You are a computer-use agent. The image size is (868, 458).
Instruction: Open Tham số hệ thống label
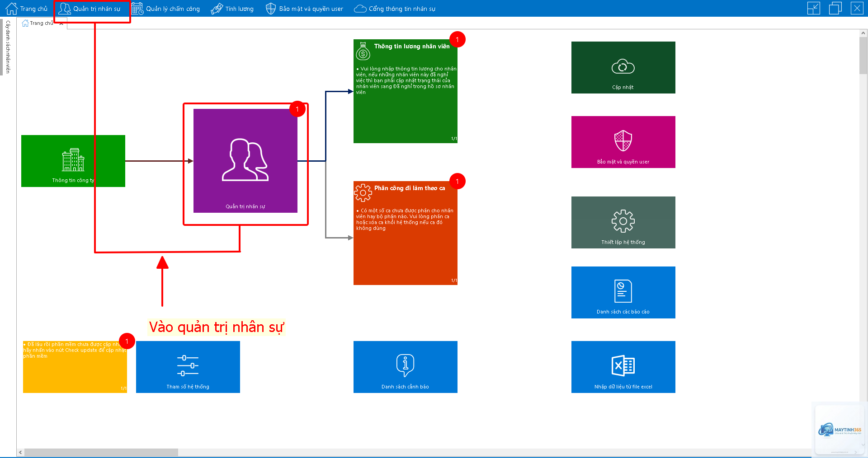(188, 387)
